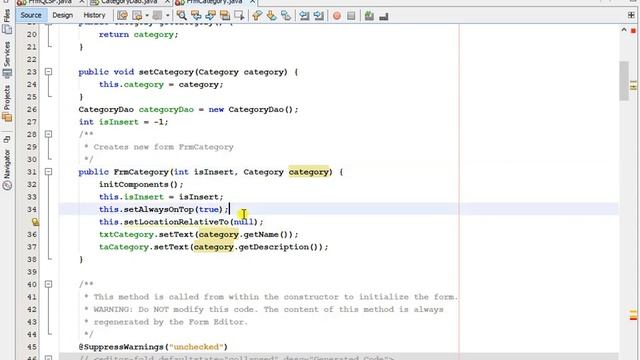Click 'isInsert' field on line 27
This screenshot has height=360, width=640.
(x=119, y=122)
